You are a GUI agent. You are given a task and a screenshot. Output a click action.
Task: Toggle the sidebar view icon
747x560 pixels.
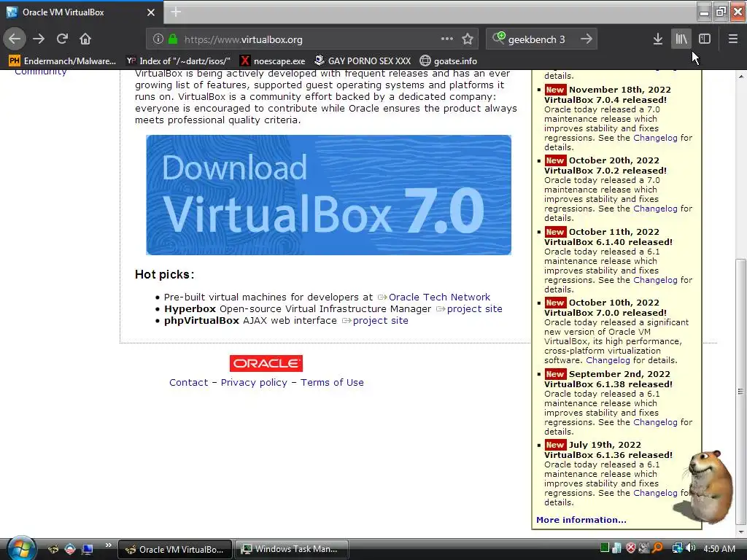coord(705,39)
